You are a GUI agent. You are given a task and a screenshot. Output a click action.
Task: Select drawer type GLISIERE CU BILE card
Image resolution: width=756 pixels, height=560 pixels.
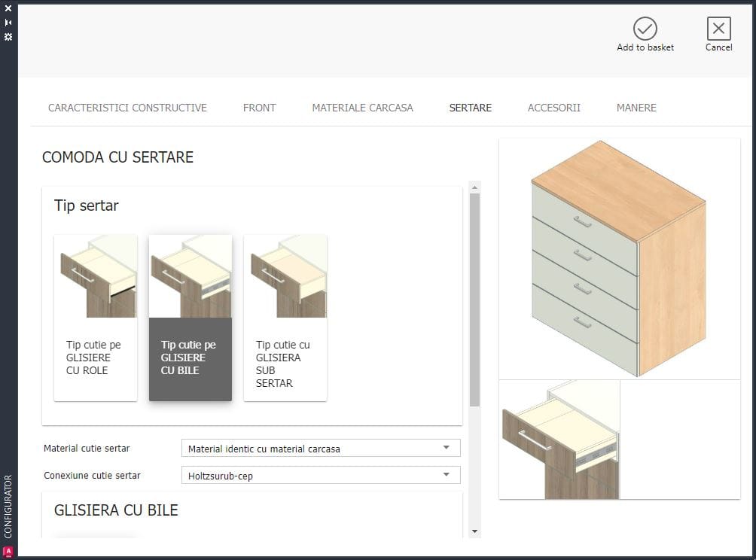coord(191,318)
